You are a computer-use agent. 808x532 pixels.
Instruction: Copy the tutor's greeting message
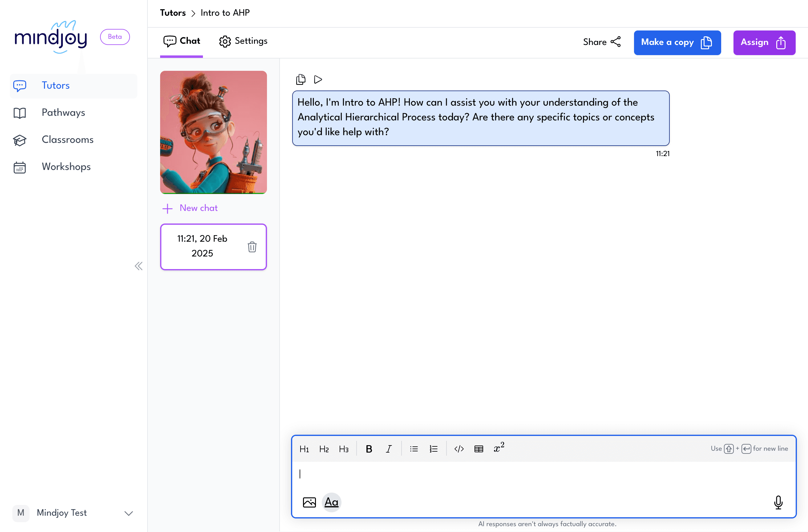[301, 79]
